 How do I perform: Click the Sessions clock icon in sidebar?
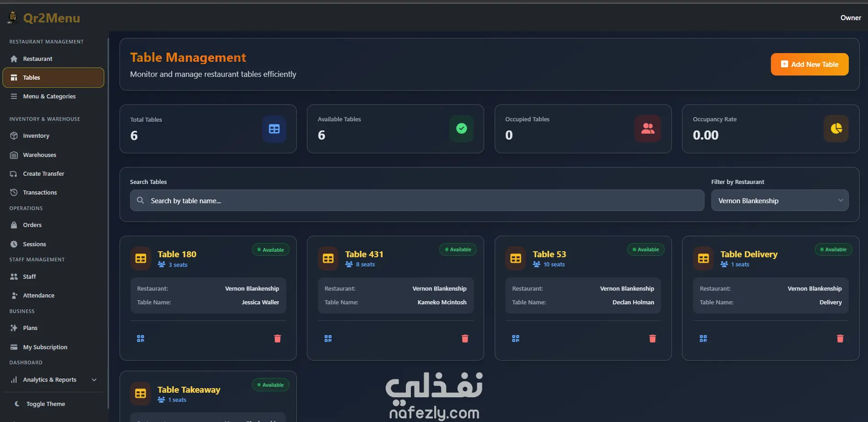point(14,244)
